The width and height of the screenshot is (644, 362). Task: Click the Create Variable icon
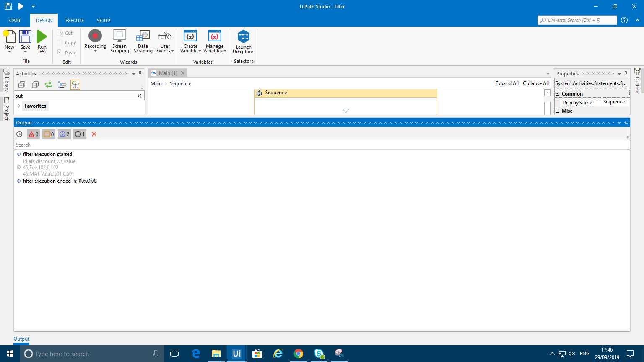click(x=190, y=36)
